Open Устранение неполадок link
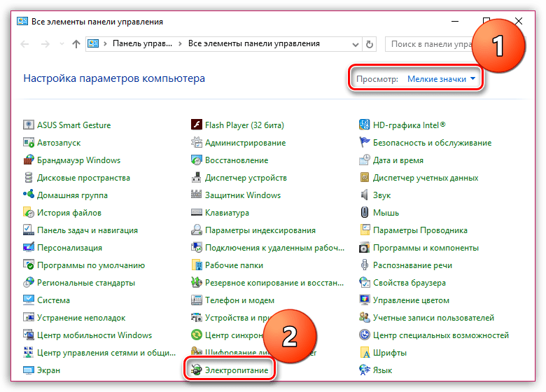Screen dimensions: 546x392 [x=81, y=318]
